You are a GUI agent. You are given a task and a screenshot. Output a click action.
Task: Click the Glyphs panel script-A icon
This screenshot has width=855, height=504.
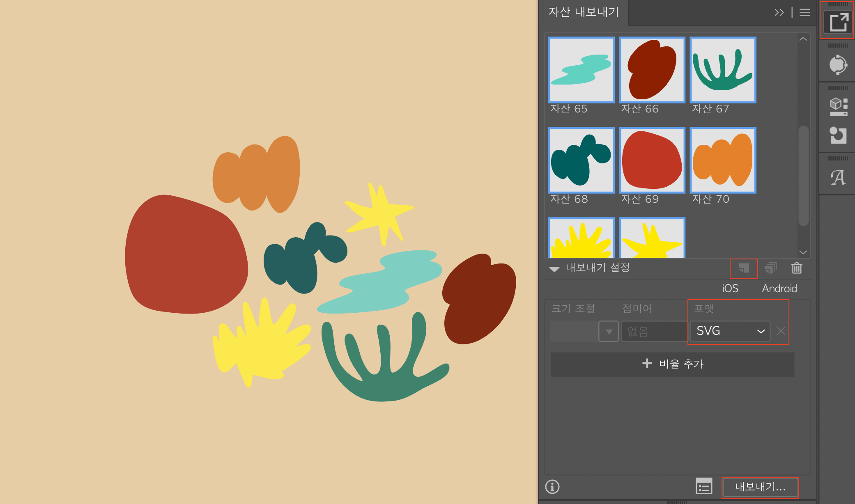[x=838, y=177]
